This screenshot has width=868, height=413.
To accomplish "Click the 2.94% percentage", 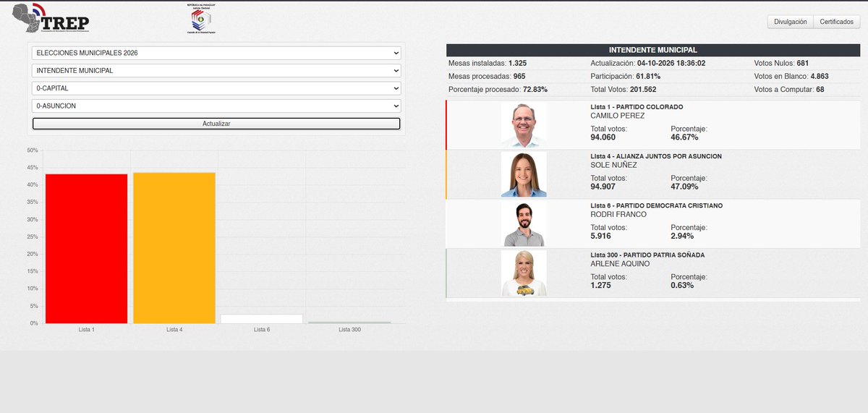I will pos(682,236).
